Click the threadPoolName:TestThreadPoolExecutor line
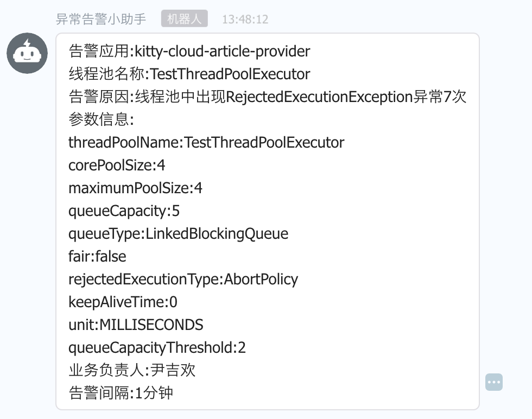Viewport: 532px width, 419px height. click(x=206, y=143)
